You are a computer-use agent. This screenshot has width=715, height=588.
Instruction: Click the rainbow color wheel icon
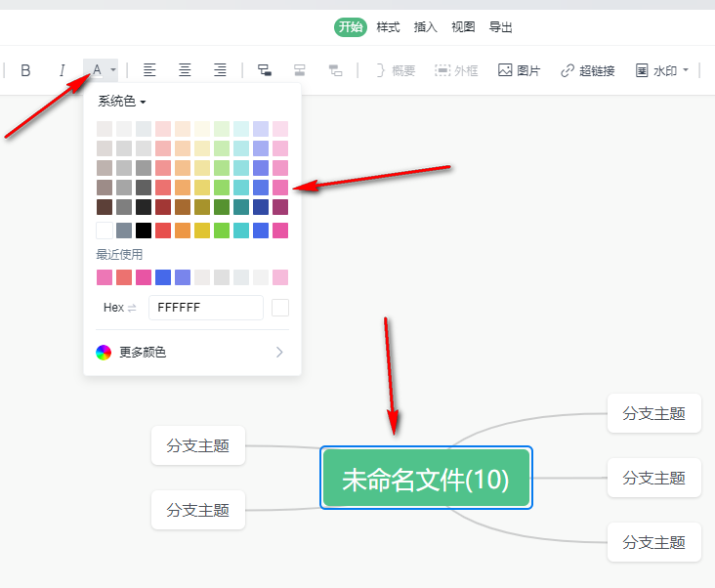tap(104, 352)
